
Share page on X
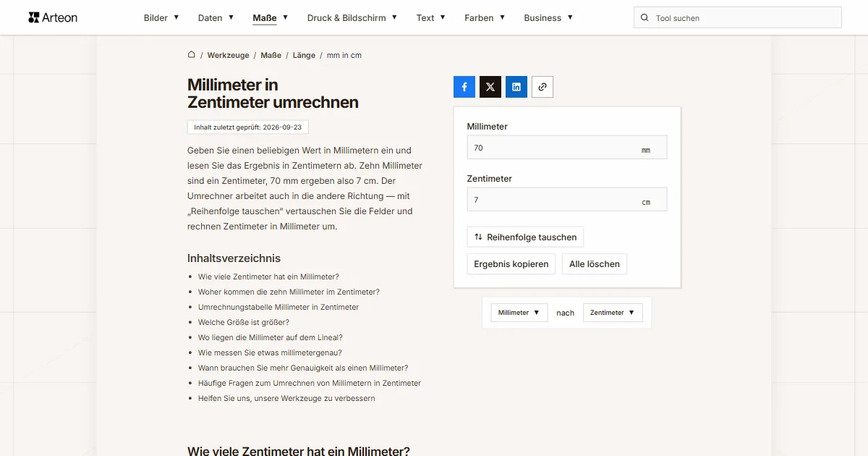pyautogui.click(x=490, y=87)
